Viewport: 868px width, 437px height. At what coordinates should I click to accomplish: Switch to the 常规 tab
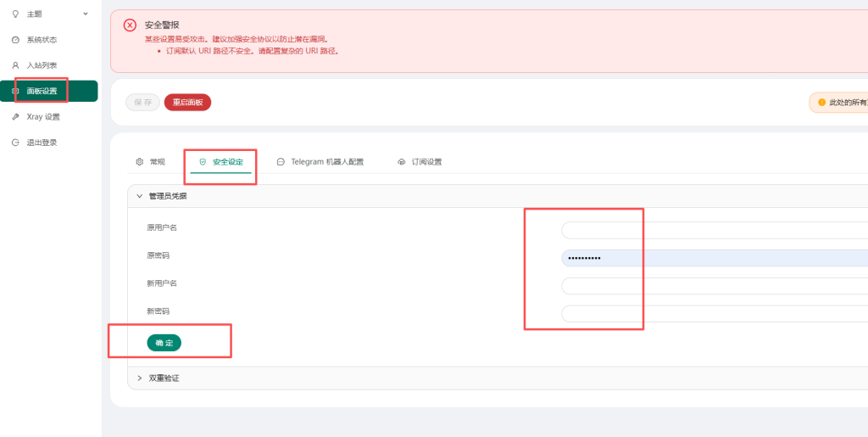click(151, 162)
